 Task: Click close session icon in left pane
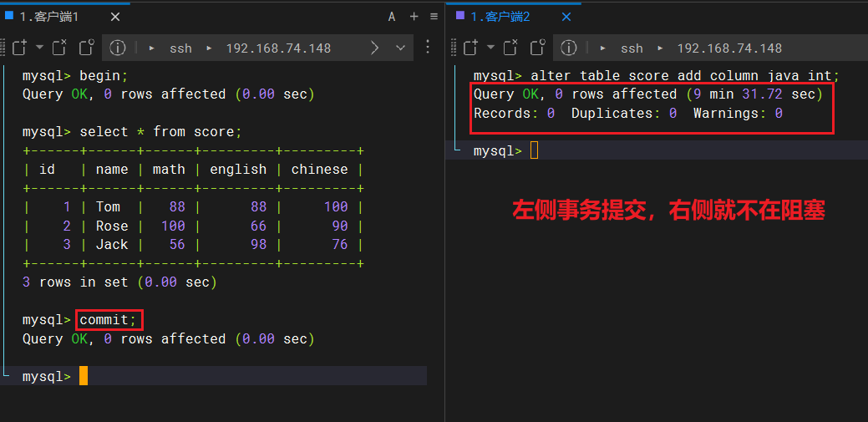point(59,48)
